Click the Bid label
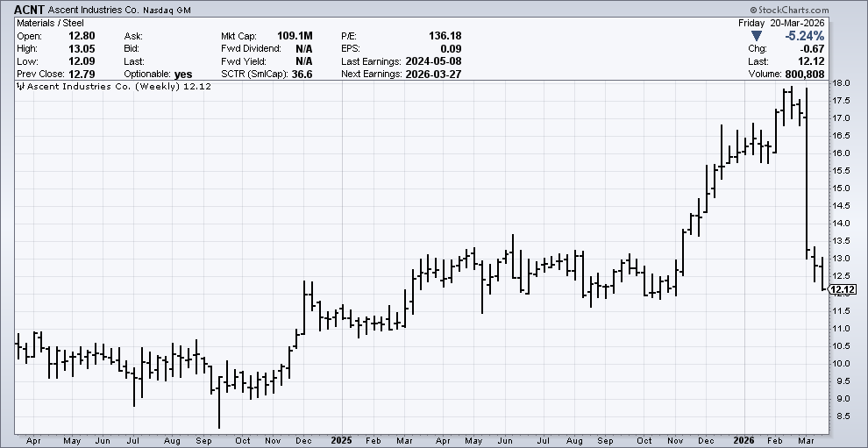Viewport: 868px width, 448px height. tap(133, 49)
